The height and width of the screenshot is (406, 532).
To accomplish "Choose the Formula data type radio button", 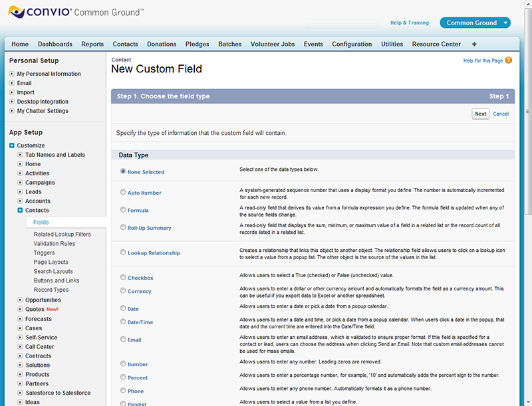I will (x=123, y=210).
